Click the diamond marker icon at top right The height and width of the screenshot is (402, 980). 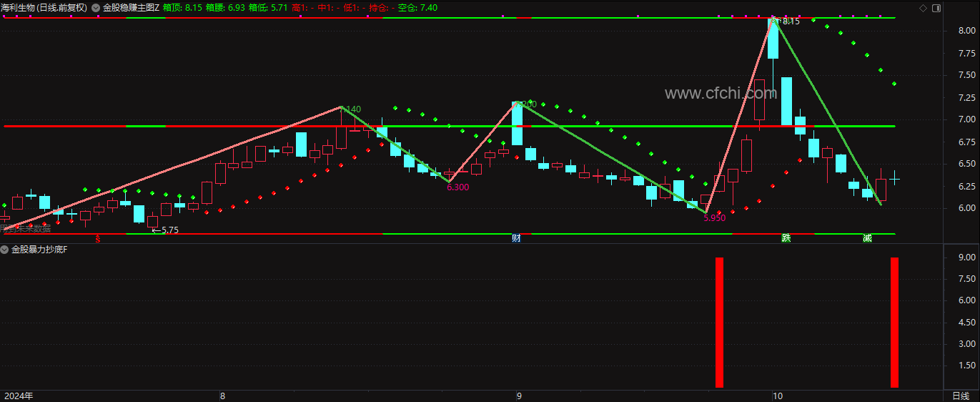[x=923, y=8]
